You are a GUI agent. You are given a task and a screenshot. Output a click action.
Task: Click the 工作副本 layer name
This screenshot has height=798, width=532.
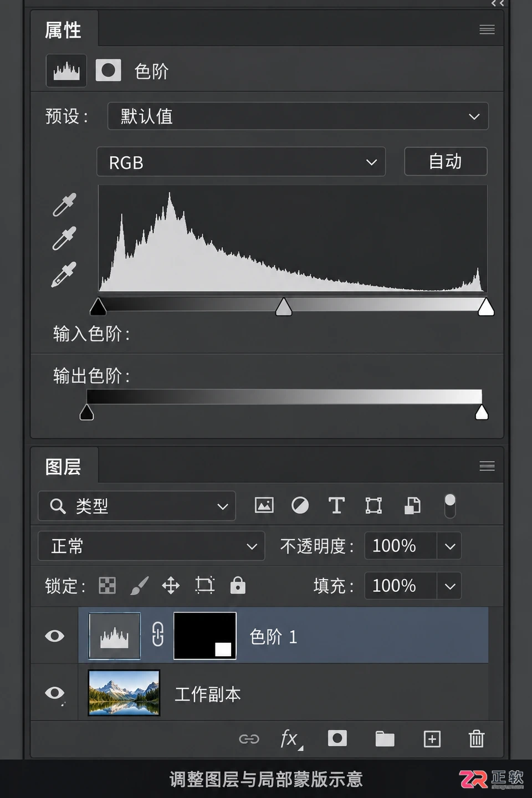click(x=208, y=694)
